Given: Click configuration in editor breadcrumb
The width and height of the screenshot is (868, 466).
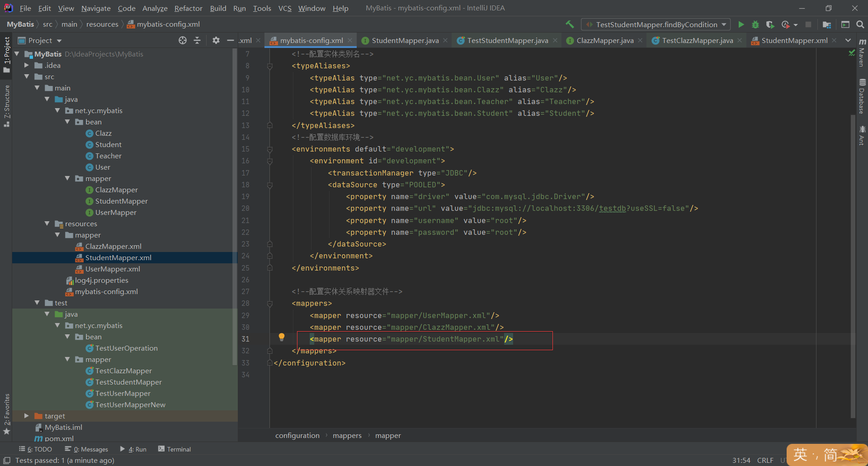Looking at the screenshot, I should (297, 435).
